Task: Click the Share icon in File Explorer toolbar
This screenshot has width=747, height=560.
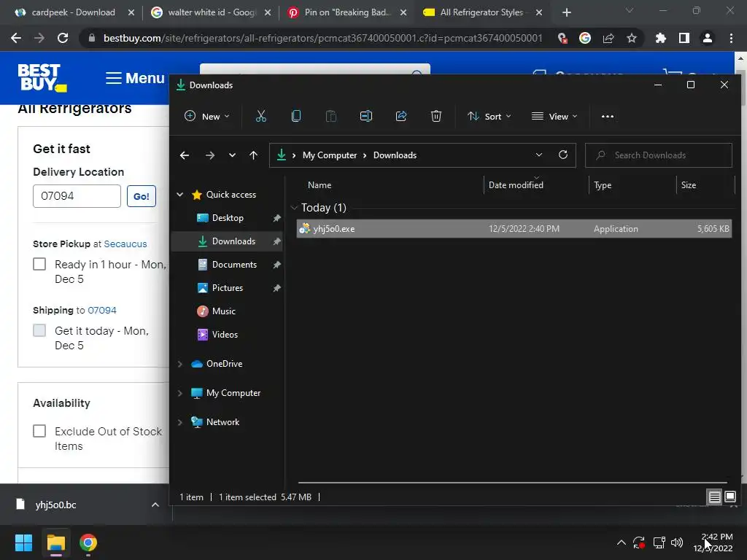Action: click(401, 116)
